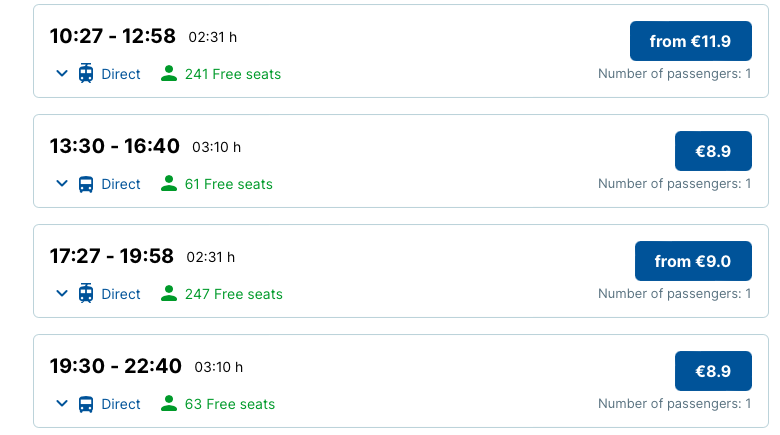
Task: Click passenger icon beside 247 Free seats
Action: pos(169,294)
